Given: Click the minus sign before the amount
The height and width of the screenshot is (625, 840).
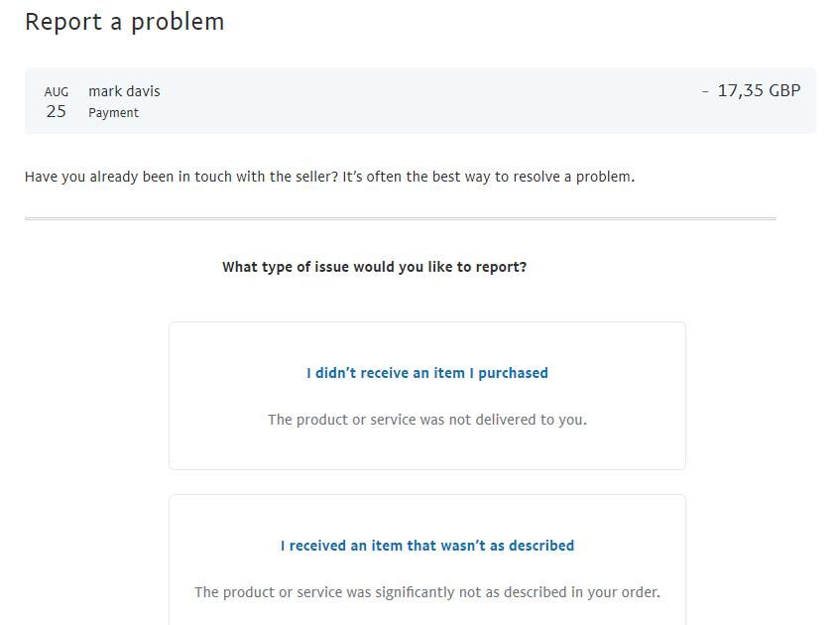Looking at the screenshot, I should tap(705, 91).
